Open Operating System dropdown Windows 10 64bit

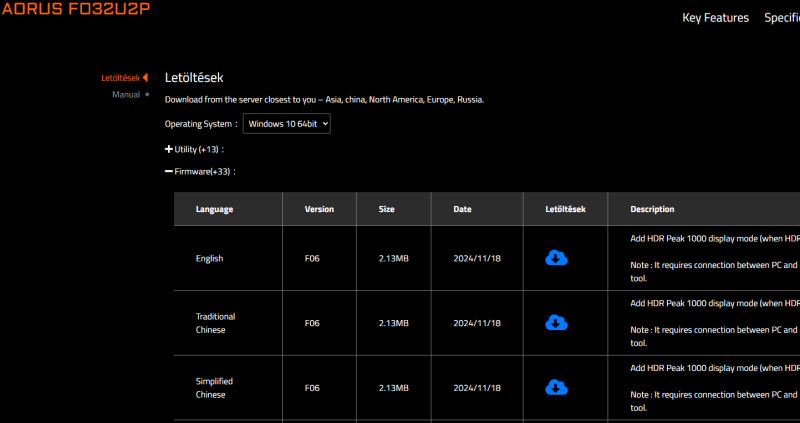pos(287,124)
